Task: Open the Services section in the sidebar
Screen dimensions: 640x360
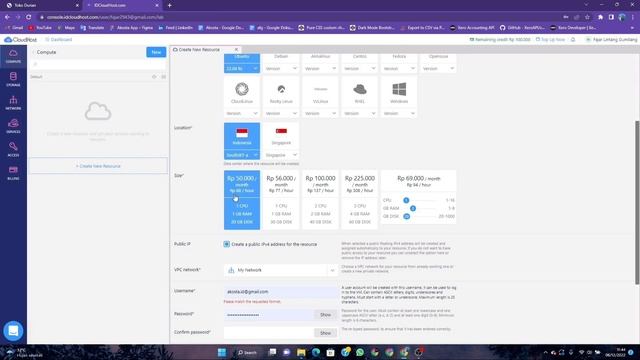Action: point(13,126)
